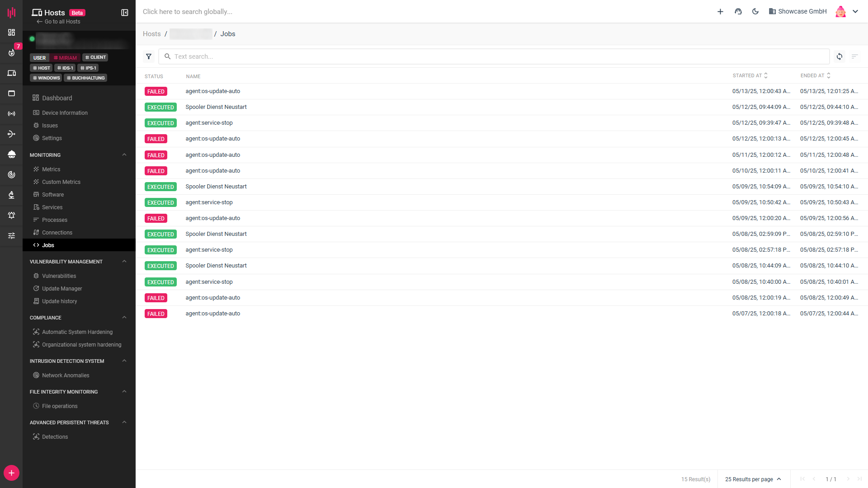The width and height of the screenshot is (868, 488).
Task: Collapse the Monitoring section
Action: [x=124, y=155]
